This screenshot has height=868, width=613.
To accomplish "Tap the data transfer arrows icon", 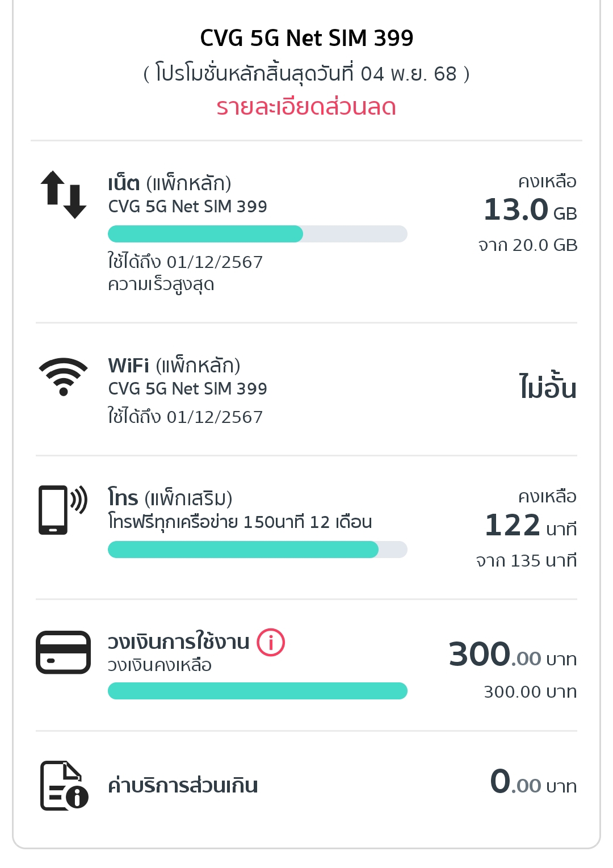I will click(x=63, y=194).
